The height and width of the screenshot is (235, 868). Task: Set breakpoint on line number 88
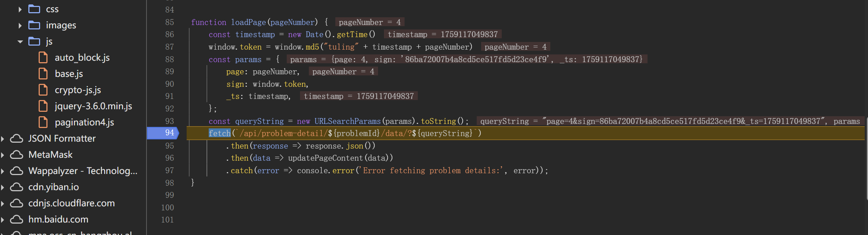[x=169, y=60]
